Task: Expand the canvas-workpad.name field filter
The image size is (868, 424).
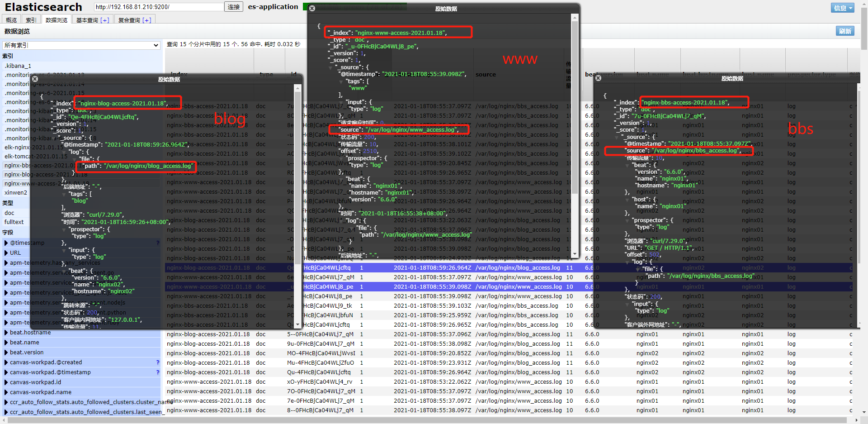Action: (6, 392)
